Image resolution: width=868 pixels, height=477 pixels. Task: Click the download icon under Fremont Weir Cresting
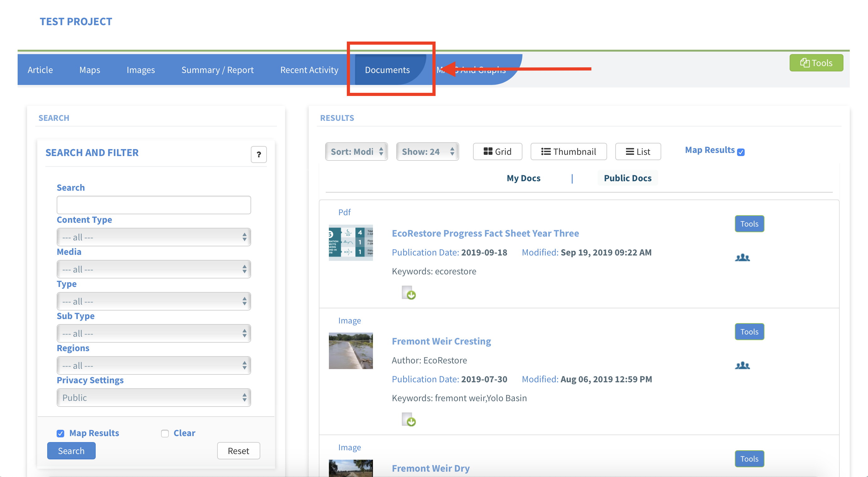coord(409,419)
